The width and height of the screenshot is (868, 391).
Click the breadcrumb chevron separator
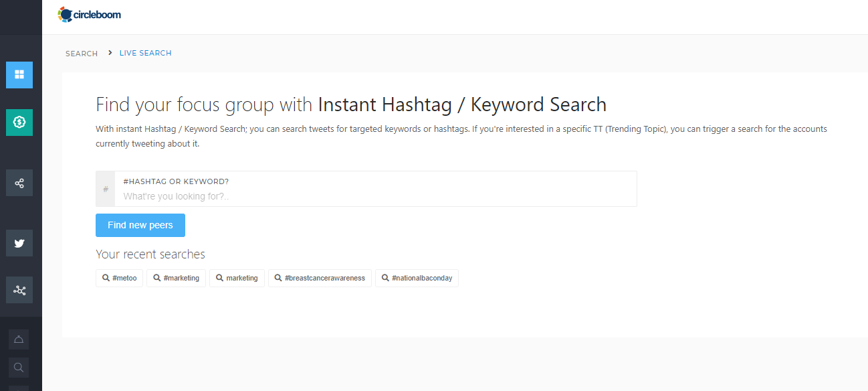pyautogui.click(x=110, y=53)
